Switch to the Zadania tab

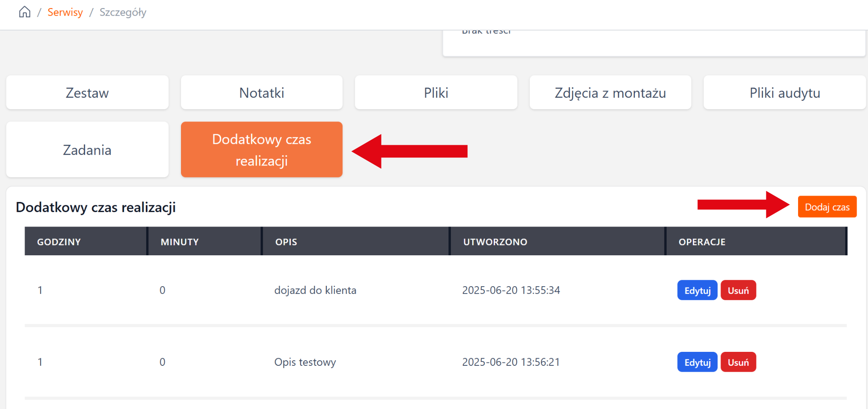(x=87, y=150)
